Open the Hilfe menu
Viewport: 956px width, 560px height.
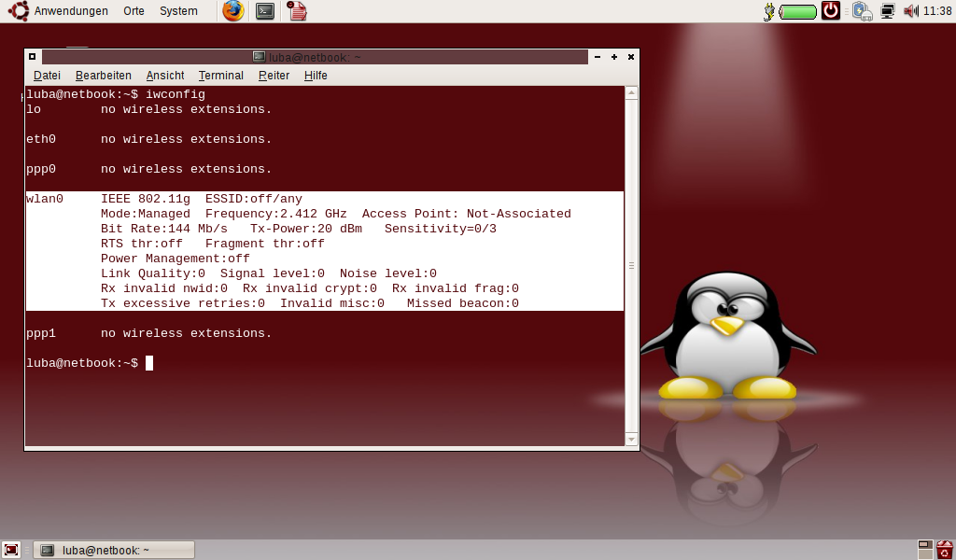click(316, 76)
